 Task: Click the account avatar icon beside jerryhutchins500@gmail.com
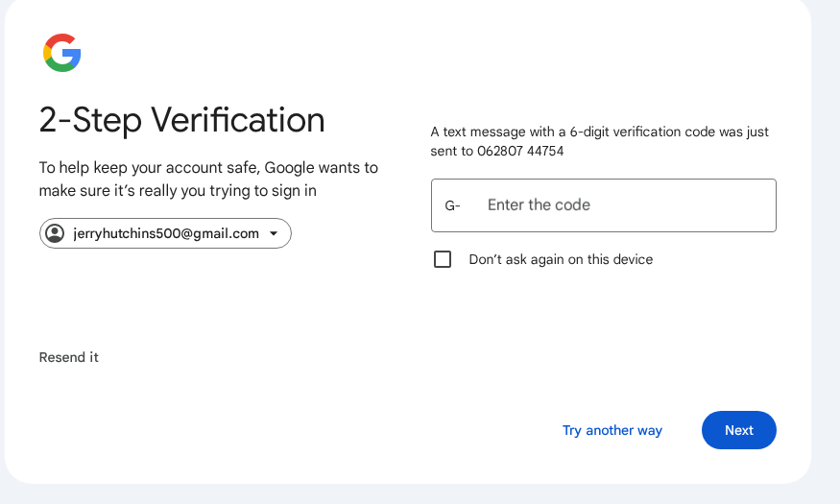[55, 233]
